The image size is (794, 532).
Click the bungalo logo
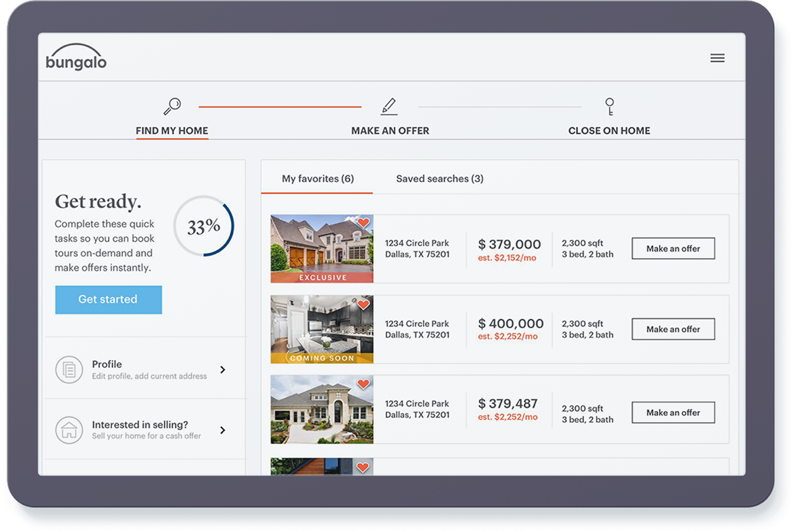[76, 57]
